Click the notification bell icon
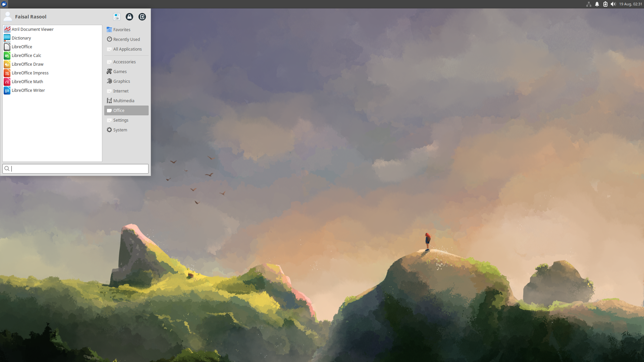This screenshot has height=362, width=644. click(597, 4)
